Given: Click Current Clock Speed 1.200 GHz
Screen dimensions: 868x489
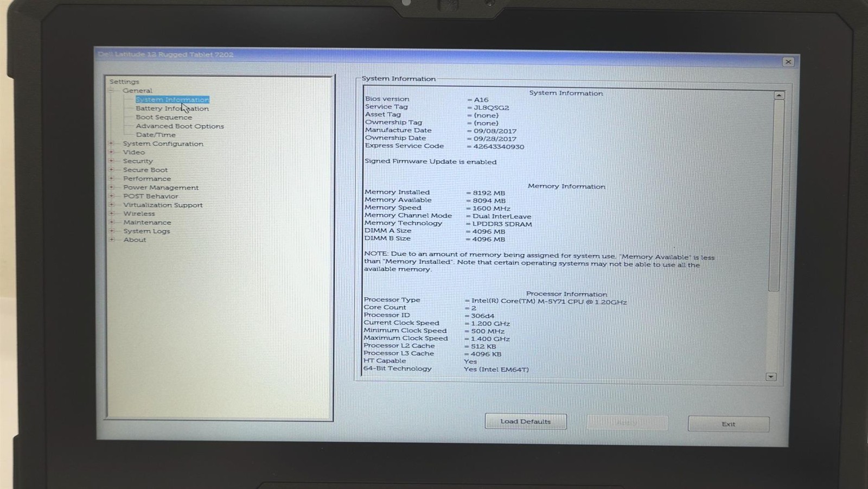Looking at the screenshot, I should click(x=490, y=323).
